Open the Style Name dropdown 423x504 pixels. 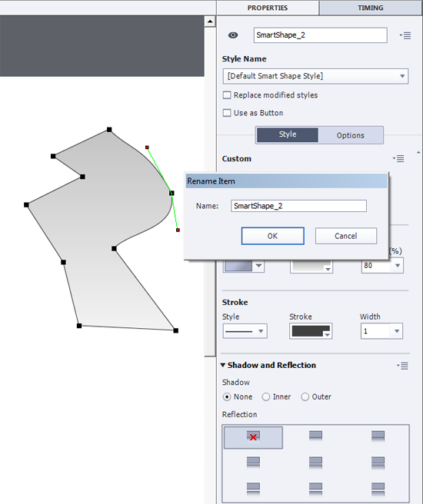pyautogui.click(x=315, y=76)
